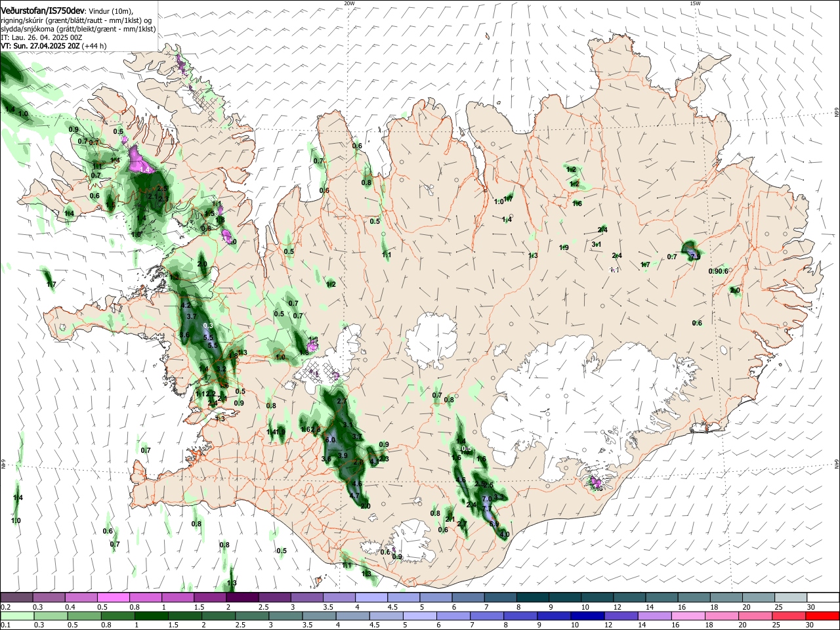Click the light lavender 4 mm swatch in top legend row
Screen dimensions: 840x630
[371, 597]
